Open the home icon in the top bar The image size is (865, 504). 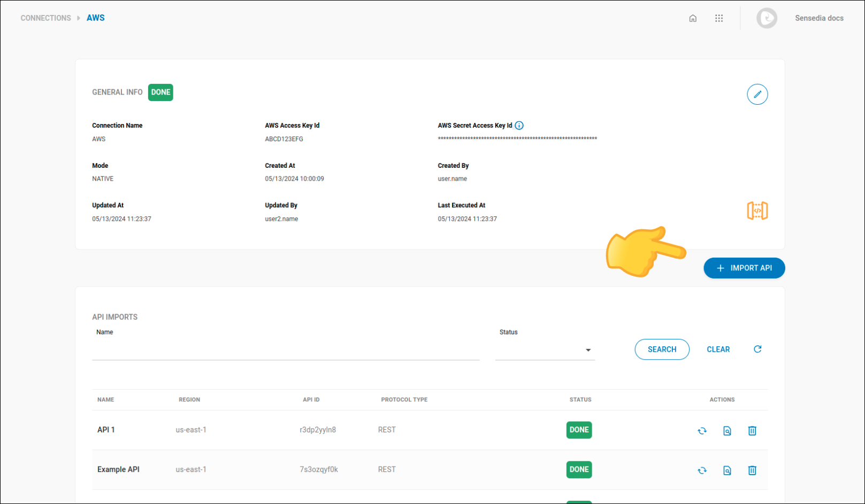(693, 18)
